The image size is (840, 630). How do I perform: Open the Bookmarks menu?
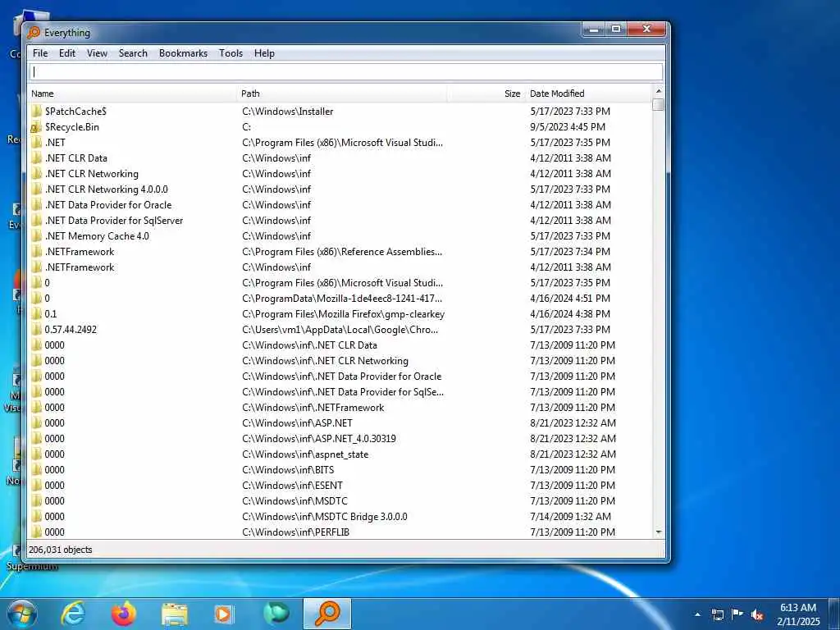183,53
